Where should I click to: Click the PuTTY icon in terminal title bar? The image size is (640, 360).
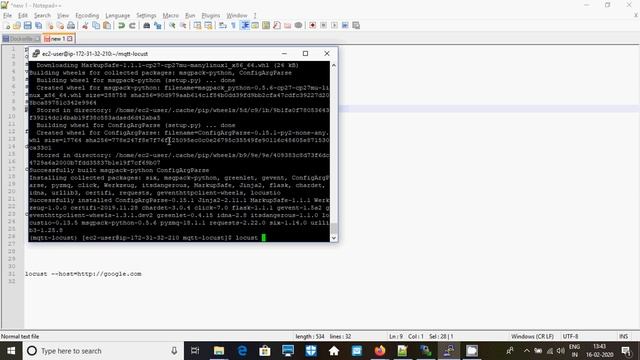(x=36, y=53)
